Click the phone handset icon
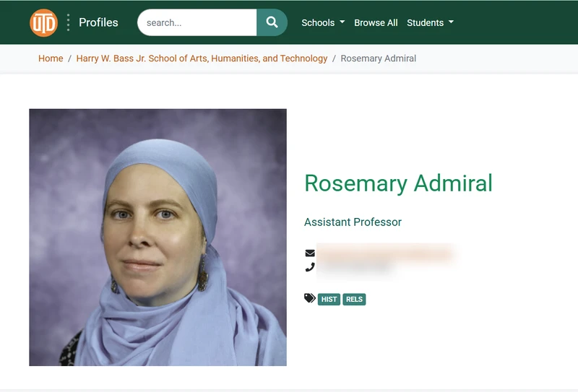The height and width of the screenshot is (392, 578). click(x=310, y=267)
